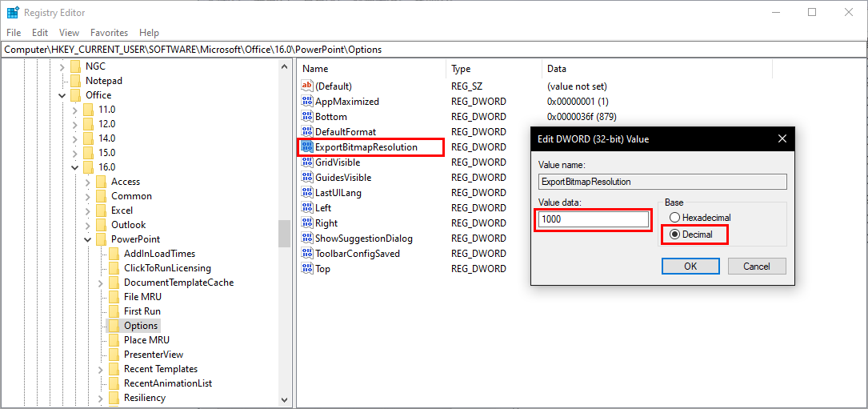Click the Registry Editor app icon in title bar
This screenshot has width=868, height=409.
13,12
